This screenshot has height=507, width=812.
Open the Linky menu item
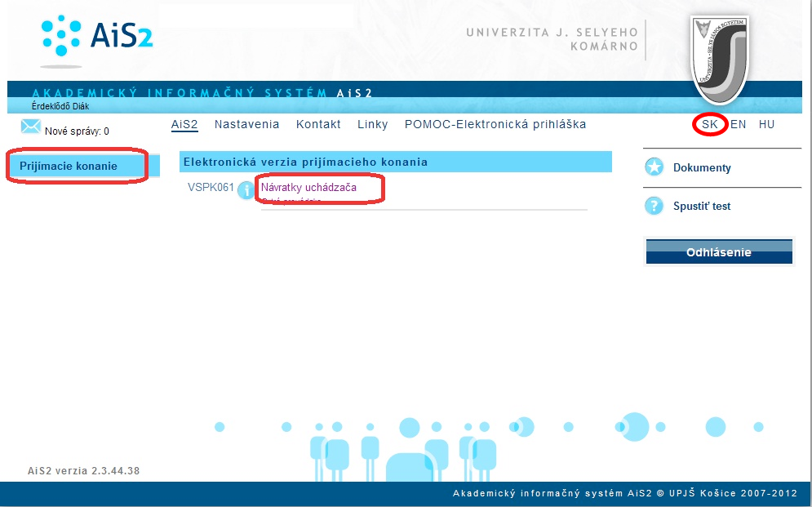click(x=373, y=124)
